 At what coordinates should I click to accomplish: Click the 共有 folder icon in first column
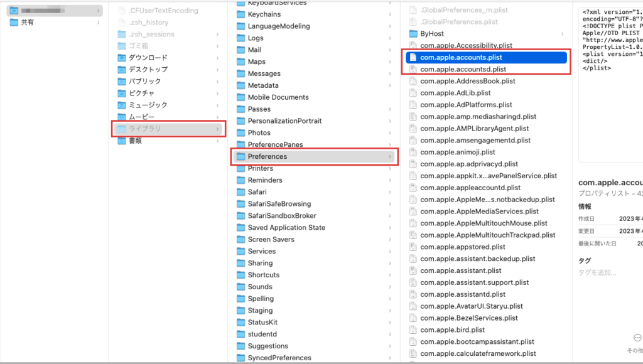tap(14, 23)
